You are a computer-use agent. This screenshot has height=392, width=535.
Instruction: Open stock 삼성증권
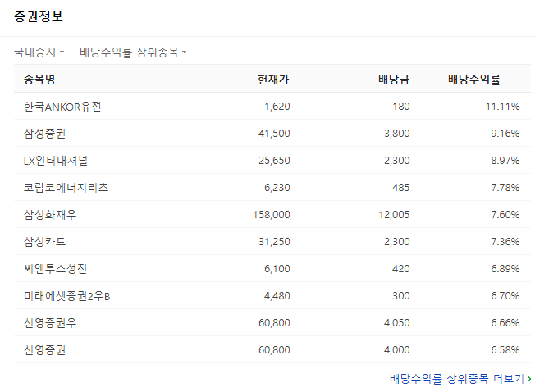44,134
